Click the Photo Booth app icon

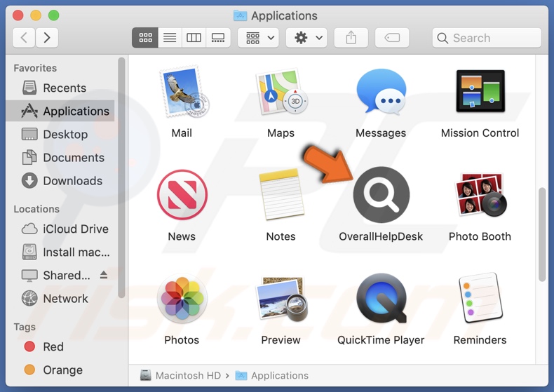tap(480, 195)
